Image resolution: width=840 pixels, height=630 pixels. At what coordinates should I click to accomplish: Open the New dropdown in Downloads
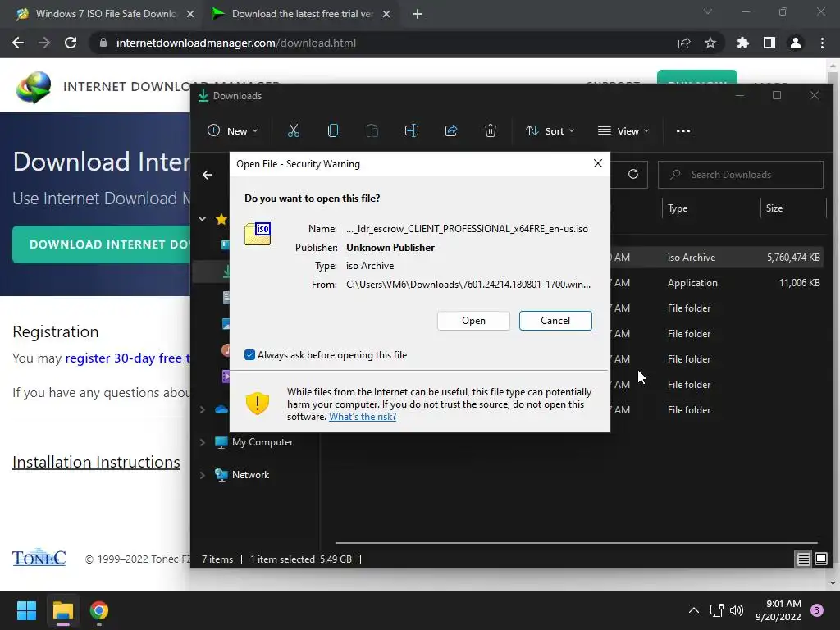coord(232,130)
